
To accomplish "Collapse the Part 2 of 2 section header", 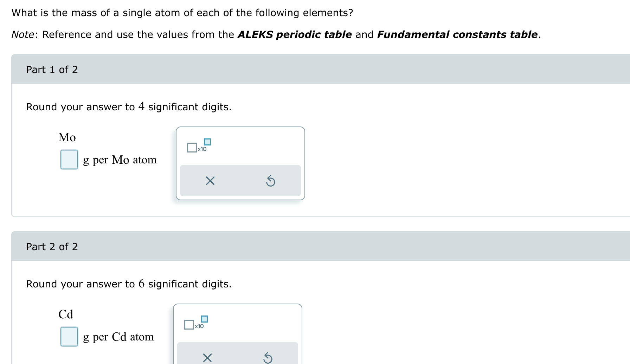I will pyautogui.click(x=52, y=246).
